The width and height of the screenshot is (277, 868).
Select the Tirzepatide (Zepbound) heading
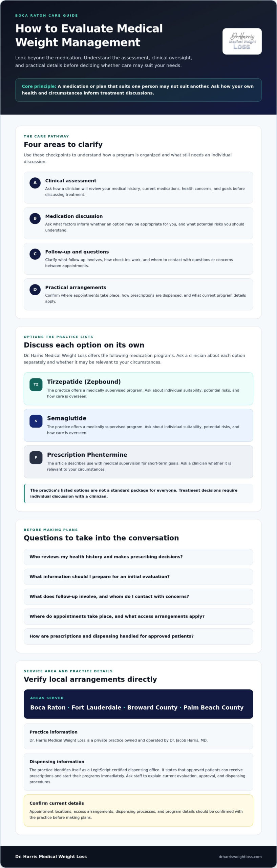click(x=84, y=382)
